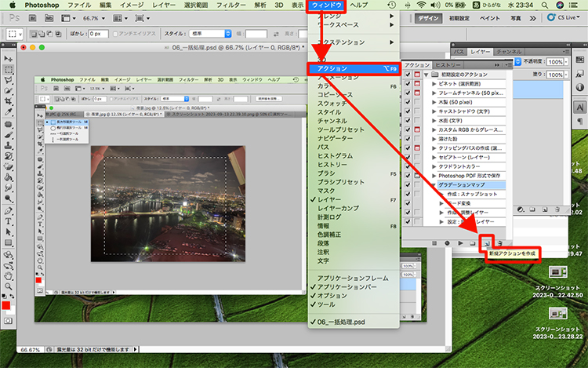Click the trash icon in the Actions panel
Viewport: 588px width, 368px height.
[499, 243]
